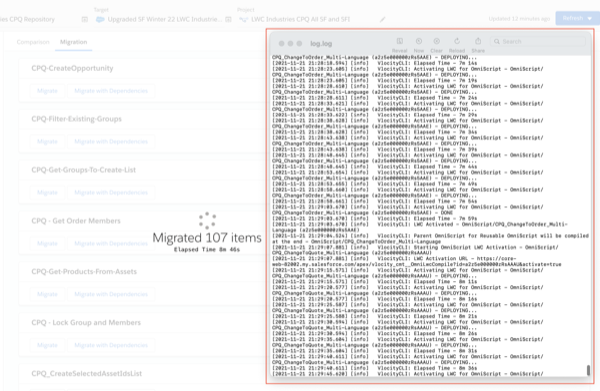Click the CPQ-Get-Groups-To-Create-List heading
This screenshot has height=391, width=600.
tap(83, 170)
